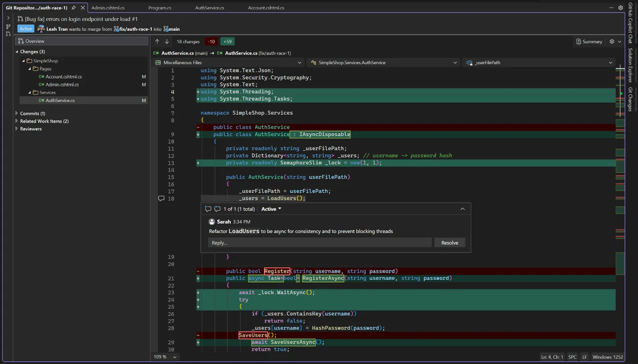
Task: Click the Reply input field
Action: [x=319, y=243]
